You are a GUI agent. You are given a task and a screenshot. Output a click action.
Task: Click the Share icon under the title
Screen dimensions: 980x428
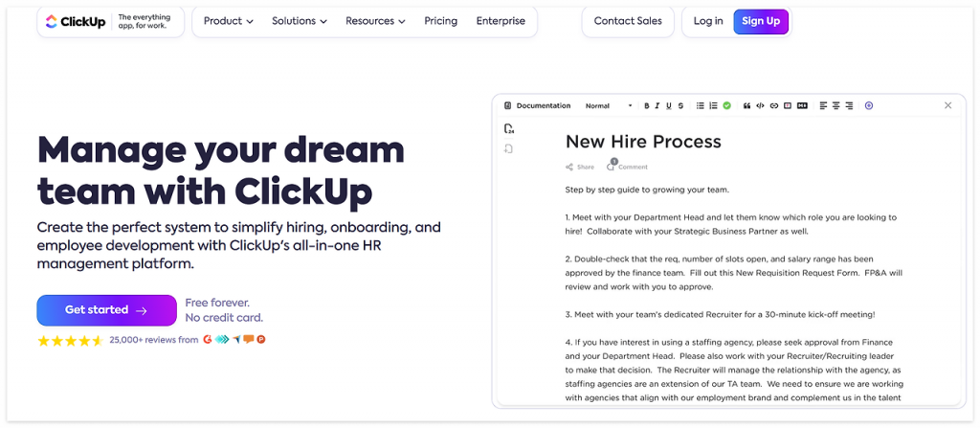click(x=569, y=167)
